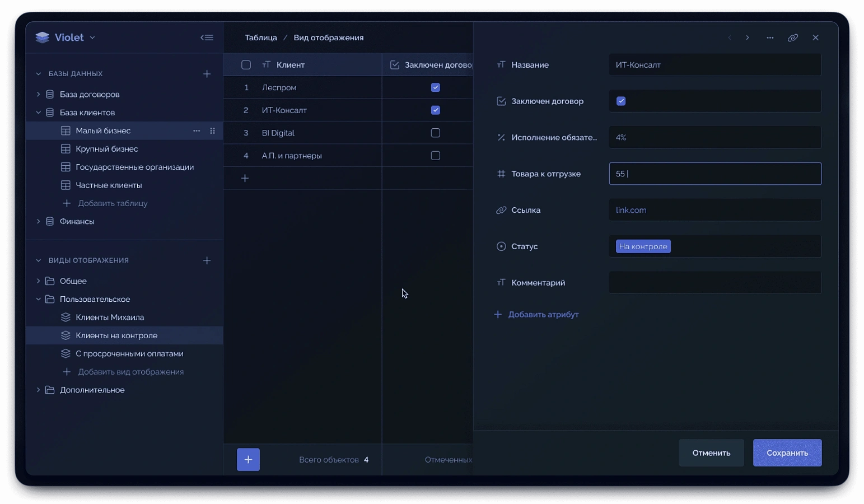The image size is (864, 504).
Task: Click the Исполнение обязательств percent icon
Action: coord(501,137)
